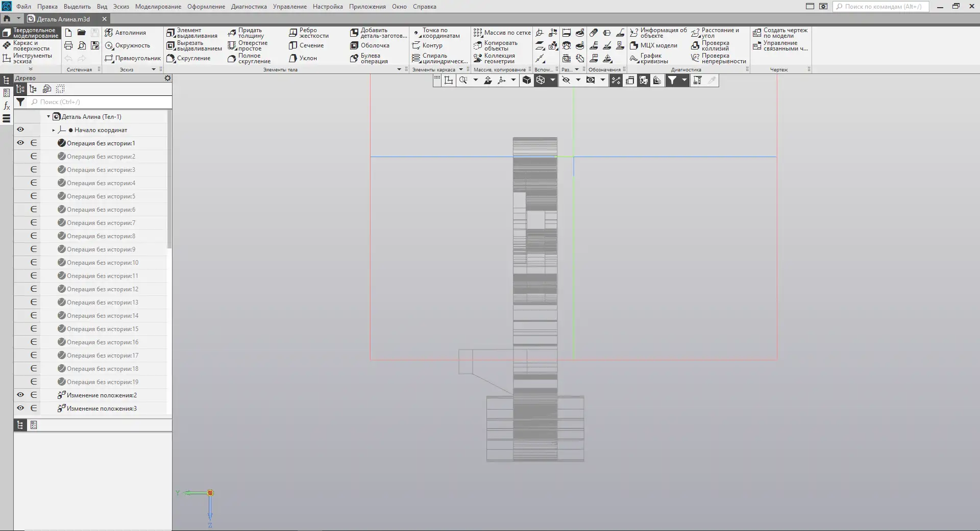Open the Булева операция tool
The width and height of the screenshot is (980, 531).
[369, 58]
